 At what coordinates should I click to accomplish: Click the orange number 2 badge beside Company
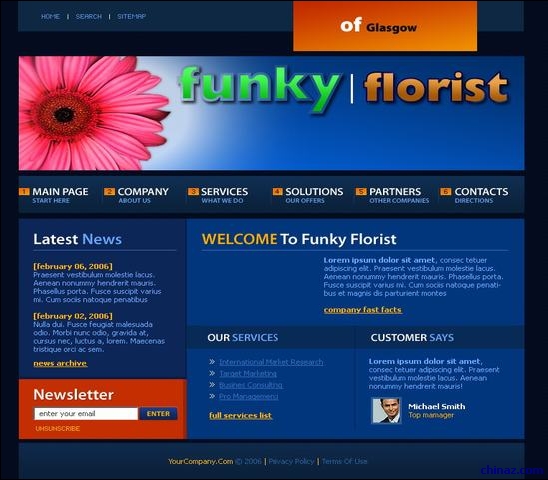pos(109,191)
